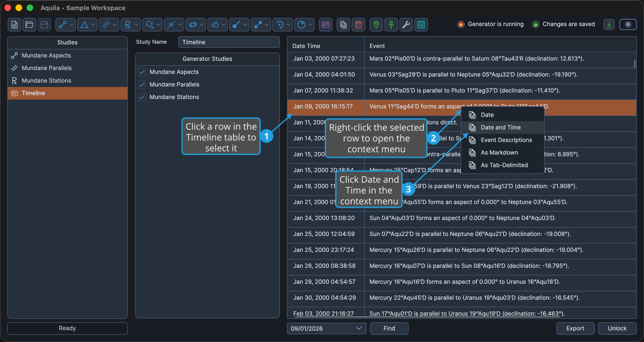Uncheck the Mundane Parallels generator study
Screen dimensions: 644x342
click(142, 85)
